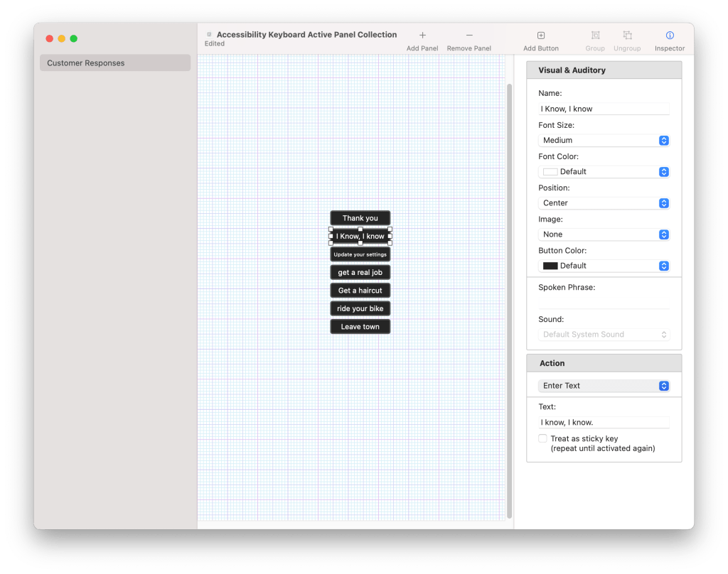This screenshot has width=728, height=574.
Task: Click the Name text field
Action: (x=604, y=109)
